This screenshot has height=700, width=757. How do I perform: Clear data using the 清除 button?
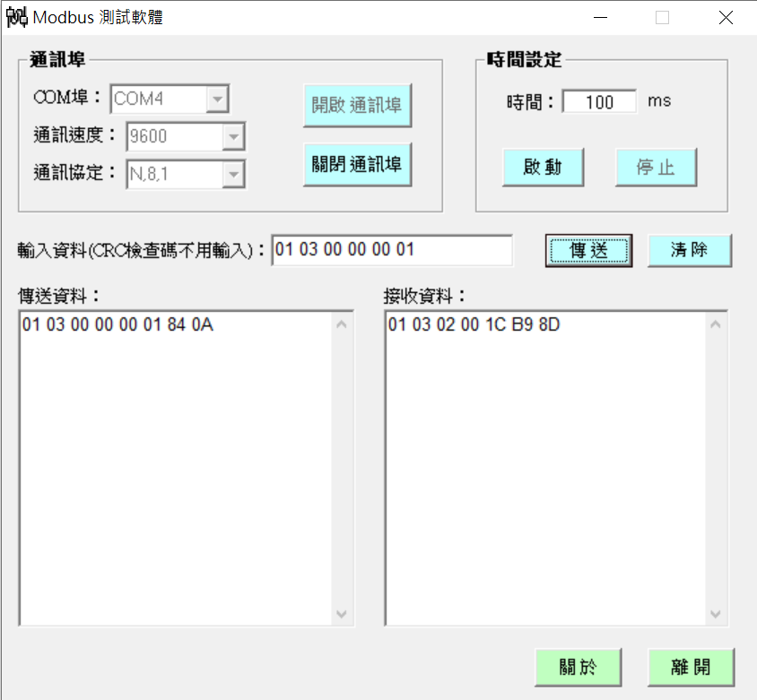689,251
